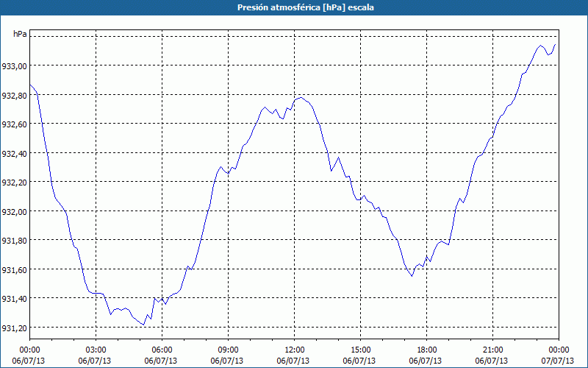This screenshot has width=588, height=368.
Task: Click the 931,40 y-axis value
Action: click(x=14, y=299)
